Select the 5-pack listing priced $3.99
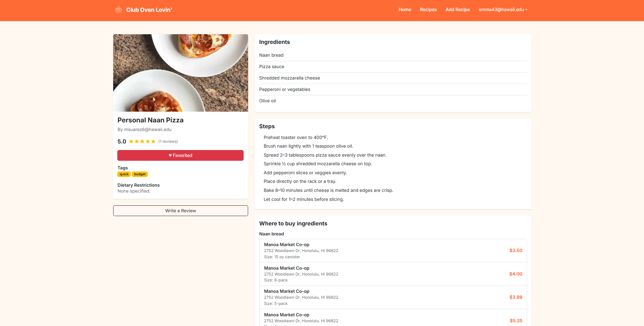The width and height of the screenshot is (644, 326). pos(393,297)
